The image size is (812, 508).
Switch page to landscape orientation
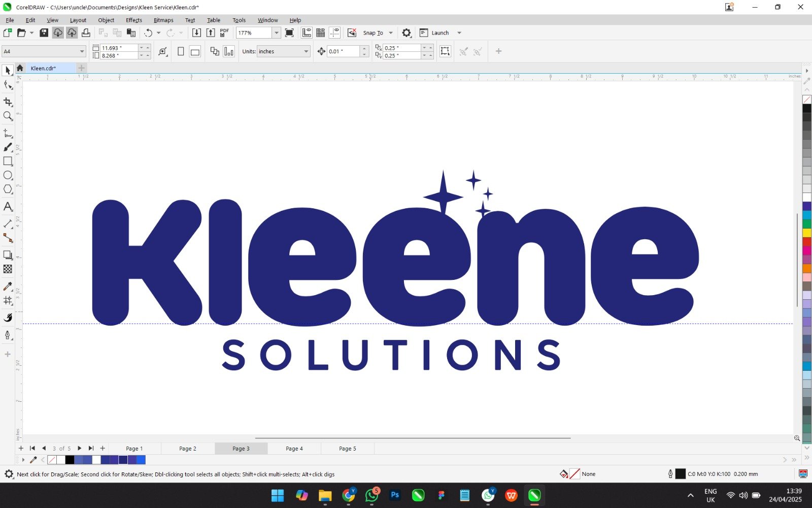[x=195, y=51]
